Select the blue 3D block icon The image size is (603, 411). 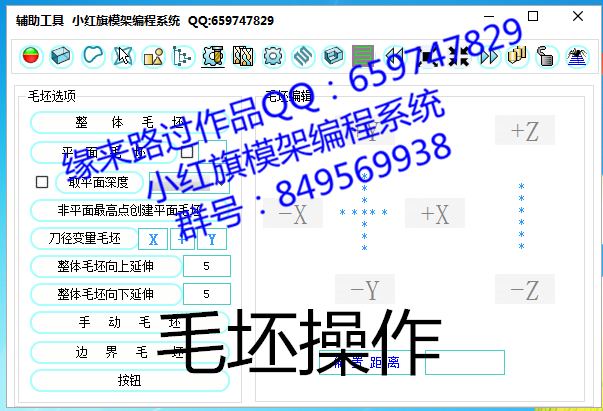pos(62,56)
